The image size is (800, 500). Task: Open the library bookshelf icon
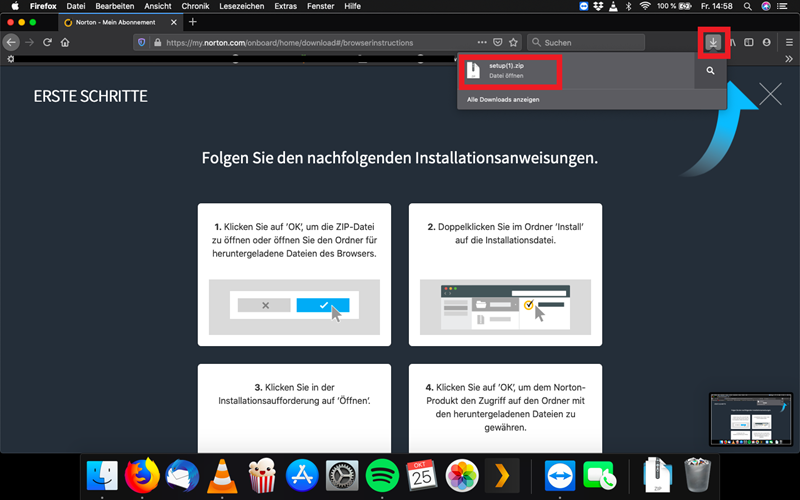pyautogui.click(x=733, y=42)
